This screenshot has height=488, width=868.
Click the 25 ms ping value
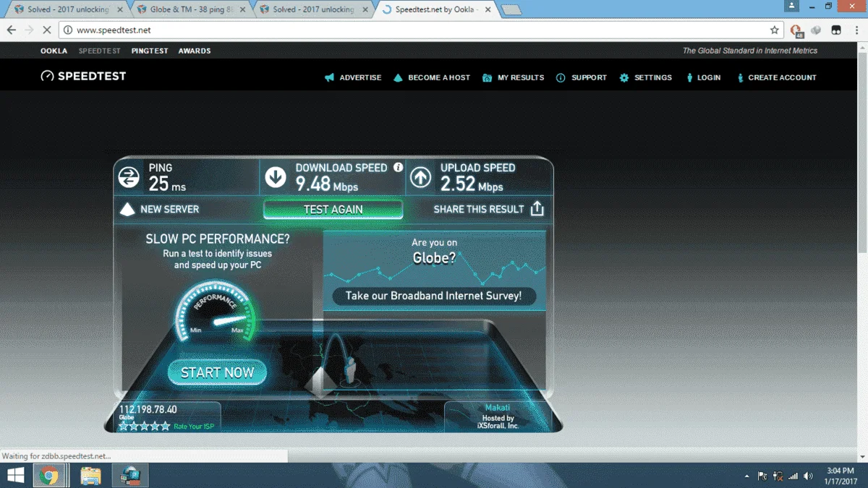[167, 185]
